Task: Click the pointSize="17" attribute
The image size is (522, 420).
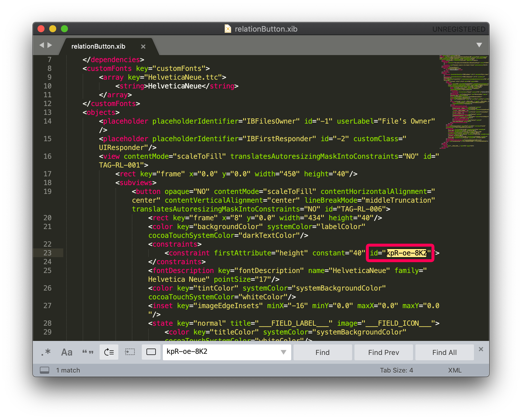Action: [x=243, y=279]
